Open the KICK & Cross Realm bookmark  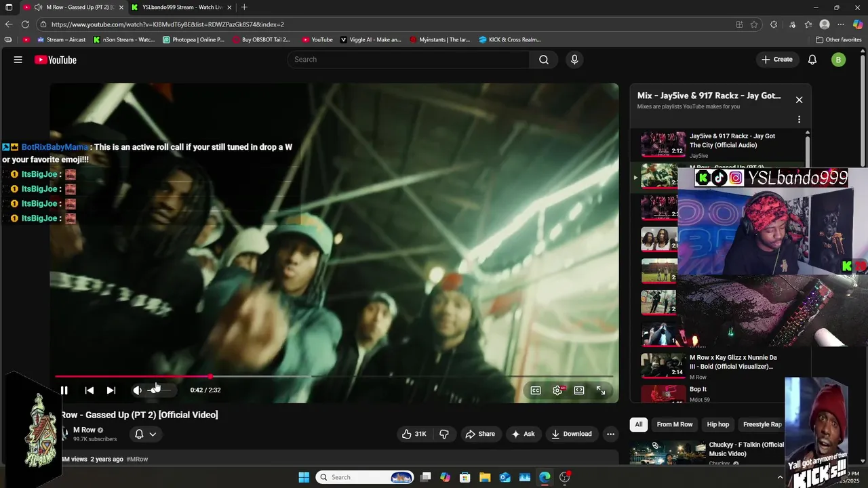click(x=510, y=39)
